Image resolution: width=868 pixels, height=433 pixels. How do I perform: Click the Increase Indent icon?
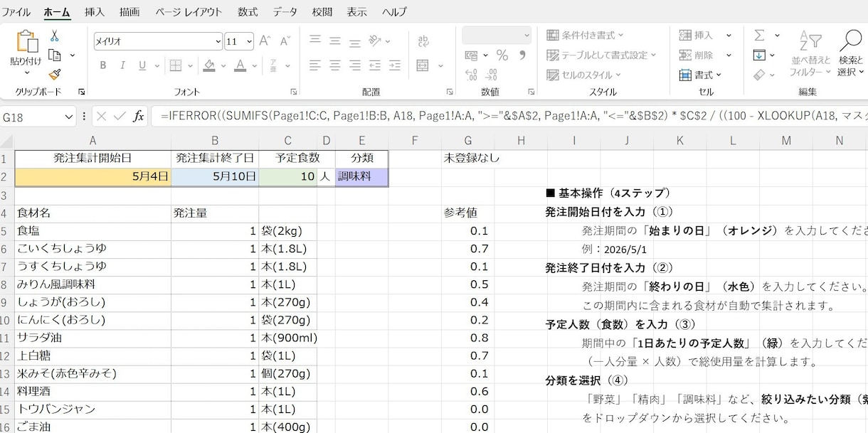pyautogui.click(x=395, y=65)
